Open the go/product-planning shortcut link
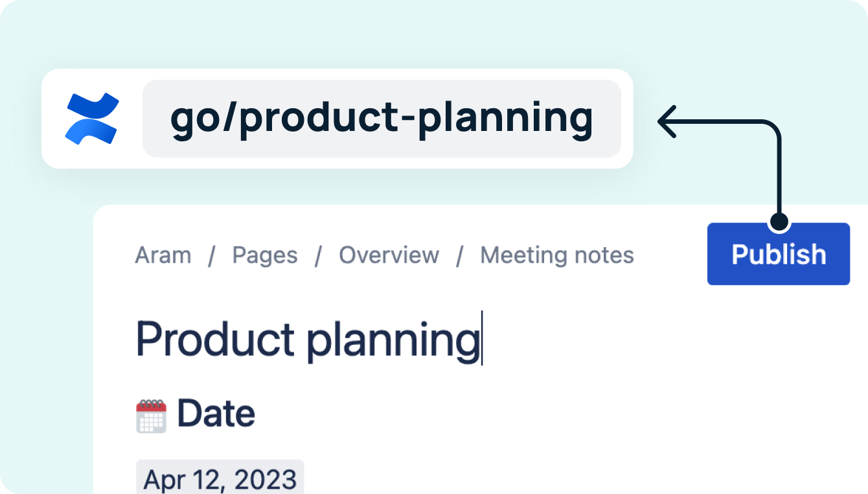The height and width of the screenshot is (494, 868). click(382, 119)
